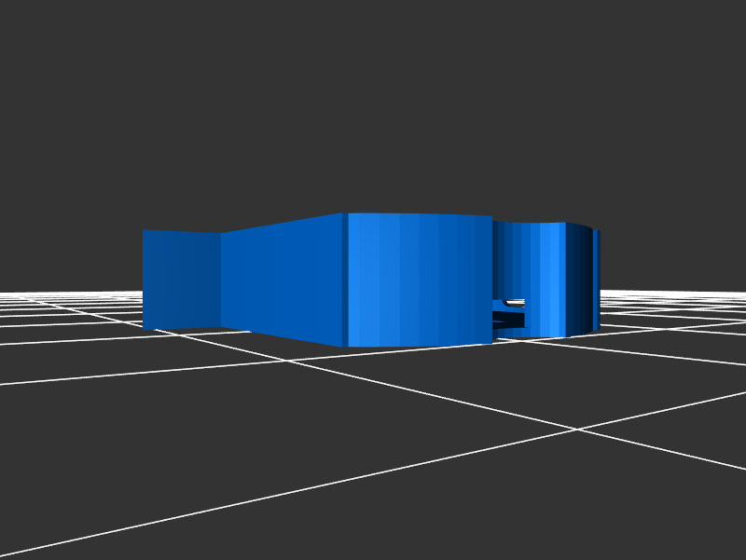This screenshot has width=746, height=560.
Task: Select the darkest shadowed strip near the right end
Action: click(584, 278)
